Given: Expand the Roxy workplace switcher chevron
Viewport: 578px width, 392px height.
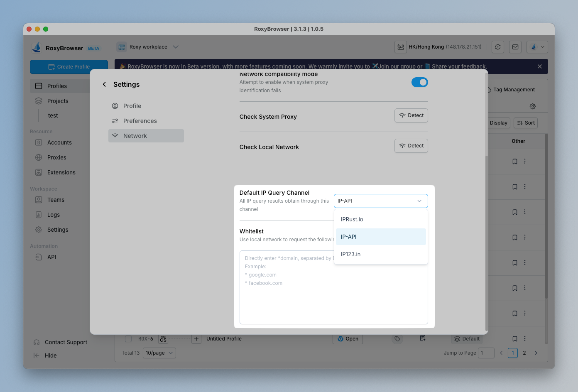Looking at the screenshot, I should [x=176, y=47].
